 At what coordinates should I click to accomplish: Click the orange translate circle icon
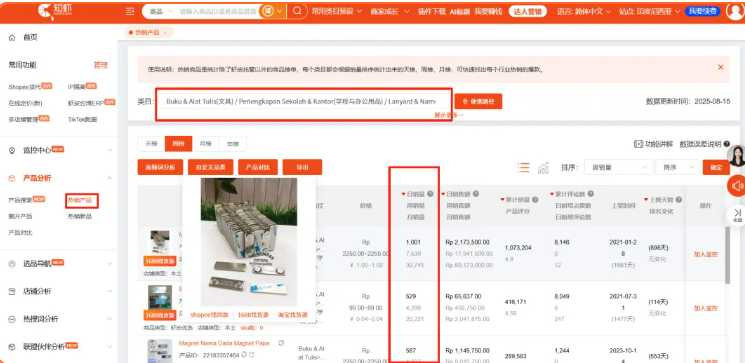268,11
